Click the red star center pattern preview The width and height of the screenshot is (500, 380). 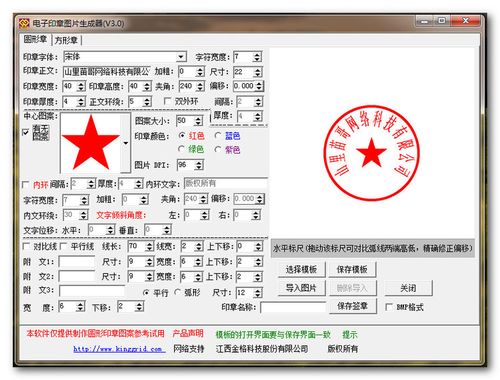(x=91, y=143)
